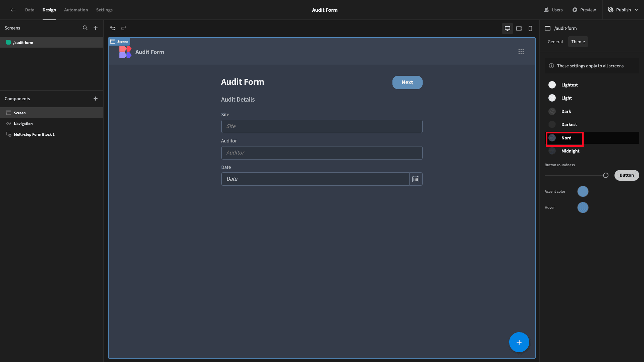Expand the Publish dropdown chevron
This screenshot has width=644, height=362.
coord(636,10)
